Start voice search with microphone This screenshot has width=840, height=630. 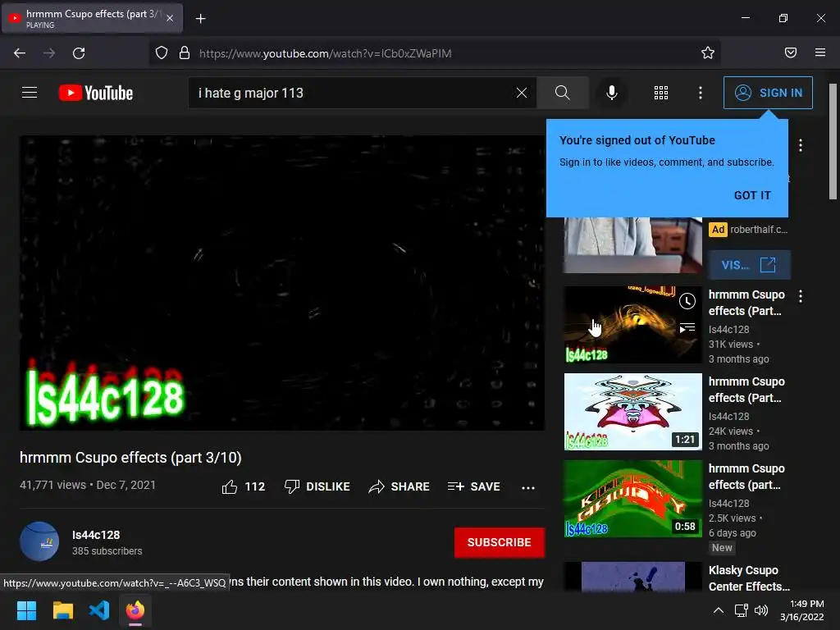pos(611,93)
